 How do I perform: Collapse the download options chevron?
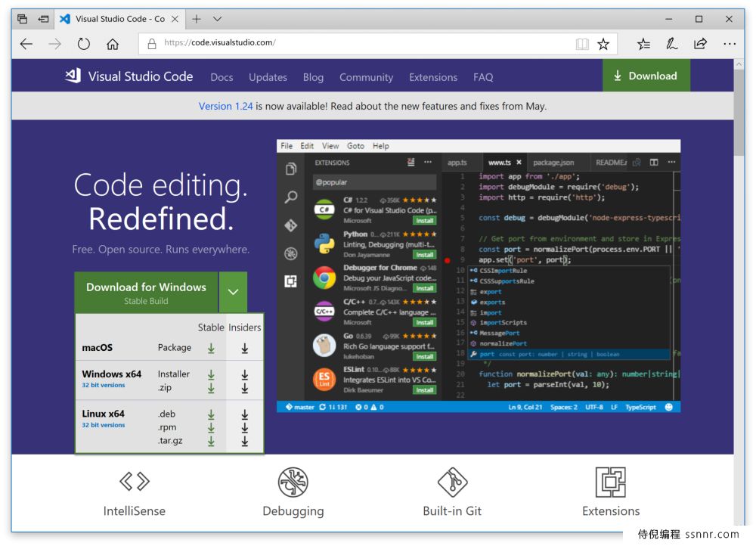[x=233, y=293]
